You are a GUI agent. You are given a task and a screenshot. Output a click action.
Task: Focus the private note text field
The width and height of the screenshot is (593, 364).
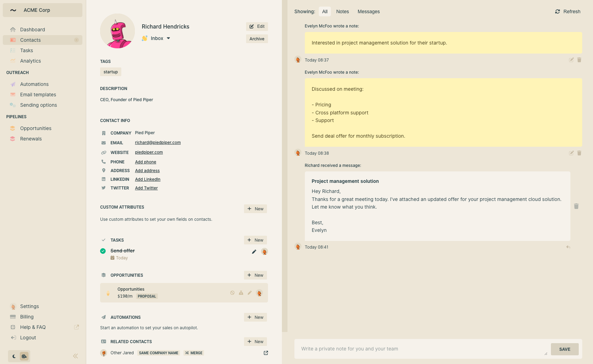coord(421,349)
